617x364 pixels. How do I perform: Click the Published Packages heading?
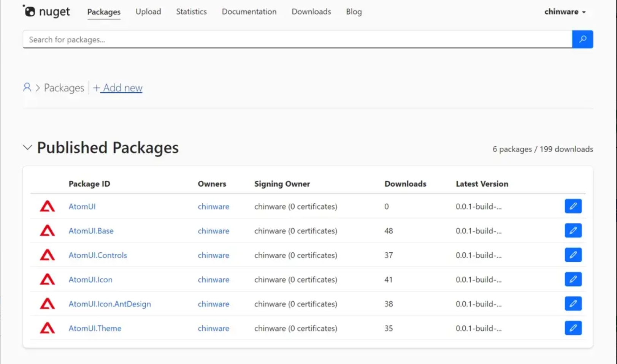[108, 147]
